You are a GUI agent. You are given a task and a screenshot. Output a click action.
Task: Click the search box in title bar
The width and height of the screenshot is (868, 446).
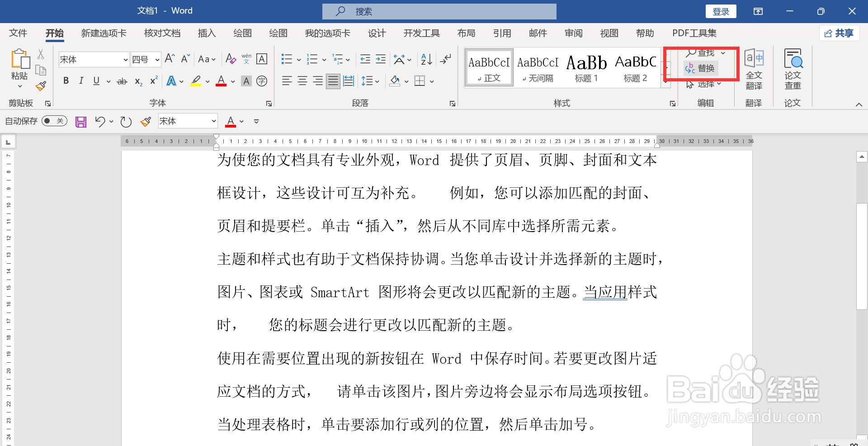439,11
